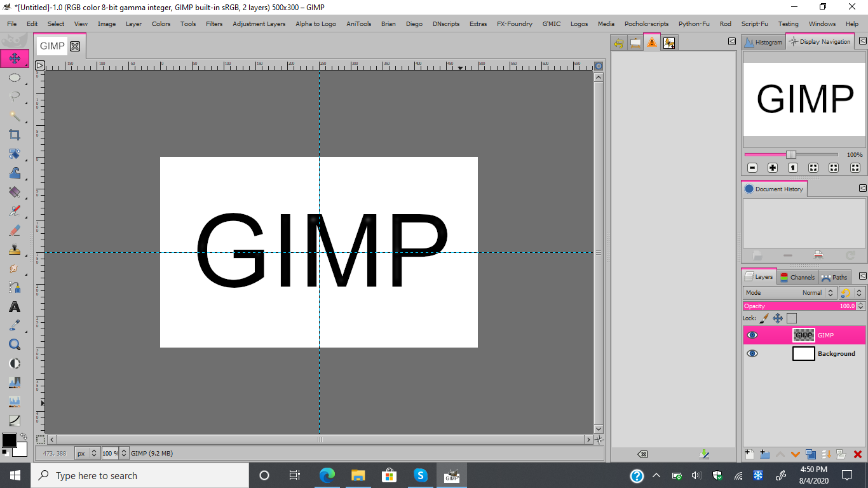The height and width of the screenshot is (488, 868).
Task: Select the Eraser tool
Action: pyautogui.click(x=14, y=230)
